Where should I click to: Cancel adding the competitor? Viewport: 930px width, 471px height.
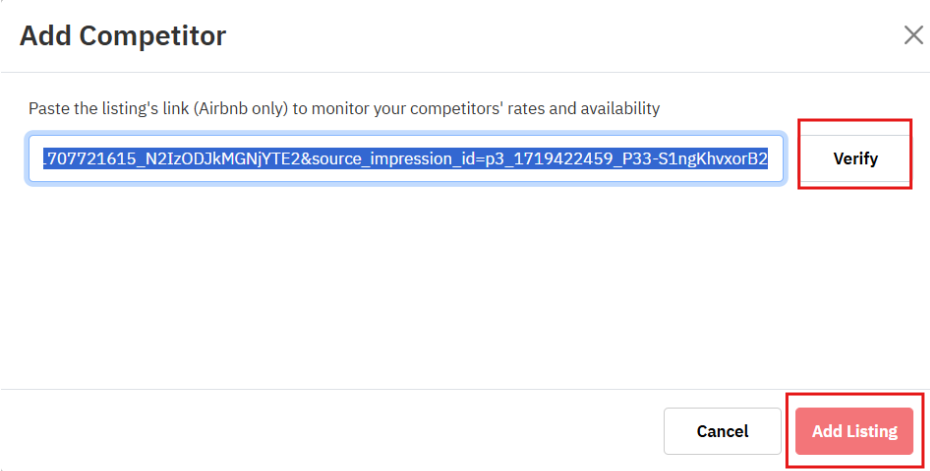[x=722, y=431]
